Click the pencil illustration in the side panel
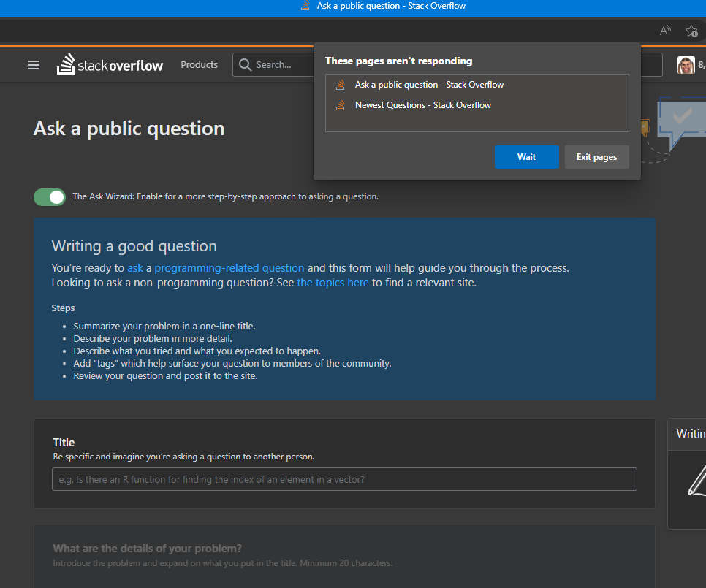The height and width of the screenshot is (588, 706). (x=697, y=481)
